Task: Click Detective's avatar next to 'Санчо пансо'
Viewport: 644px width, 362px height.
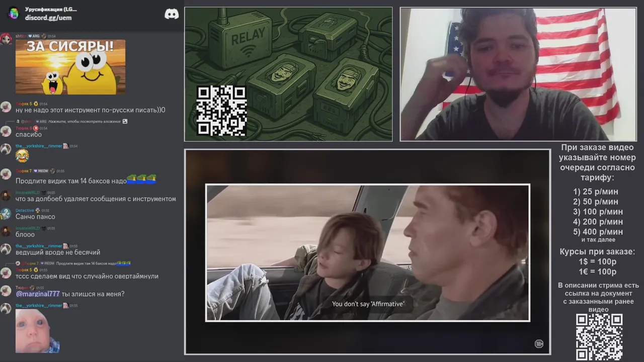Action: [6, 214]
